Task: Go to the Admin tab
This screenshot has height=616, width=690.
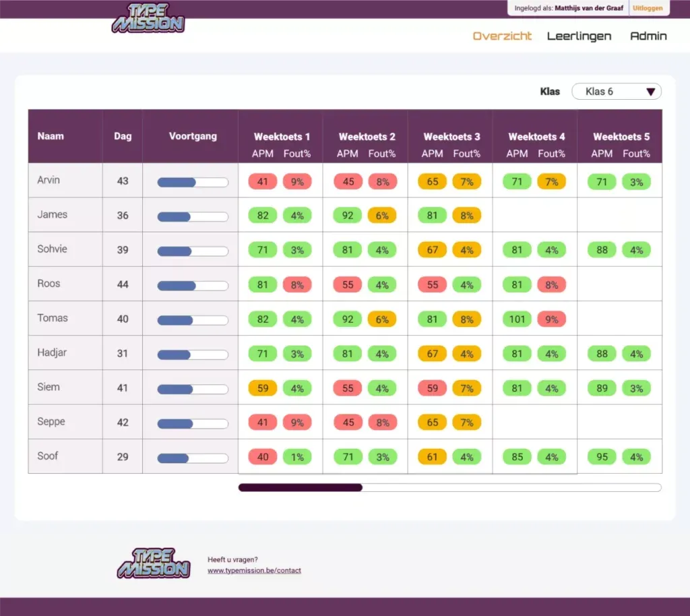Action: coord(648,36)
